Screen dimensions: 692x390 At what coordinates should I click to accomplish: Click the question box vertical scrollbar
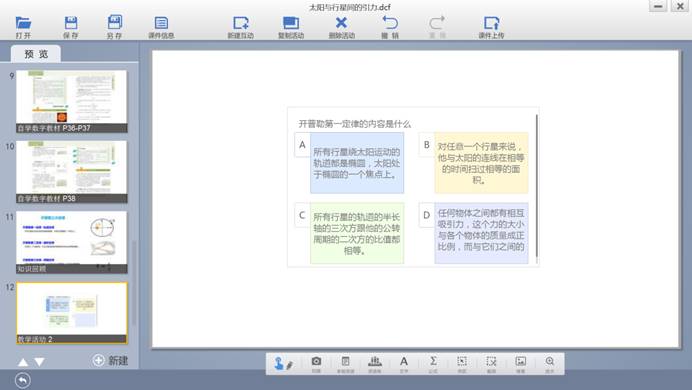click(x=537, y=186)
